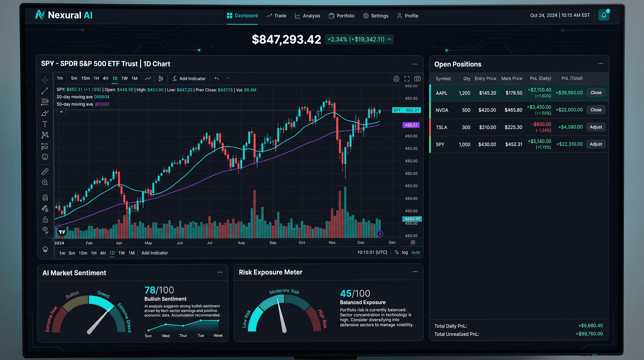644x360 pixels.
Task: Select 15m timeframe in top toolbar
Action: 86,78
